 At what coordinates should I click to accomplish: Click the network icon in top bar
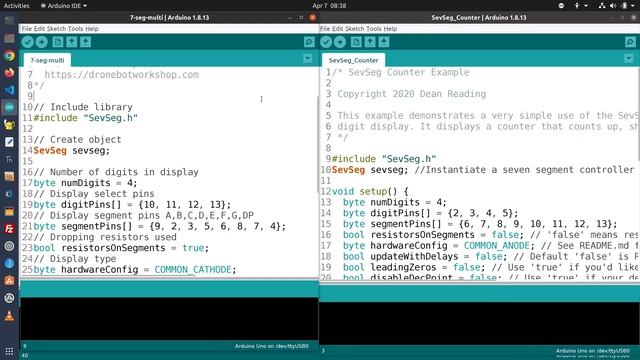[x=602, y=6]
